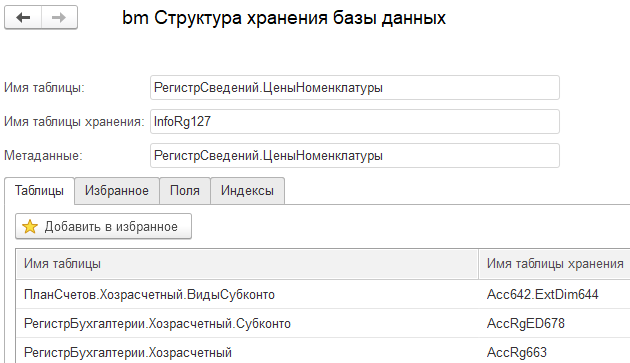
Task: Go back with the left arrow button
Action: (x=23, y=17)
